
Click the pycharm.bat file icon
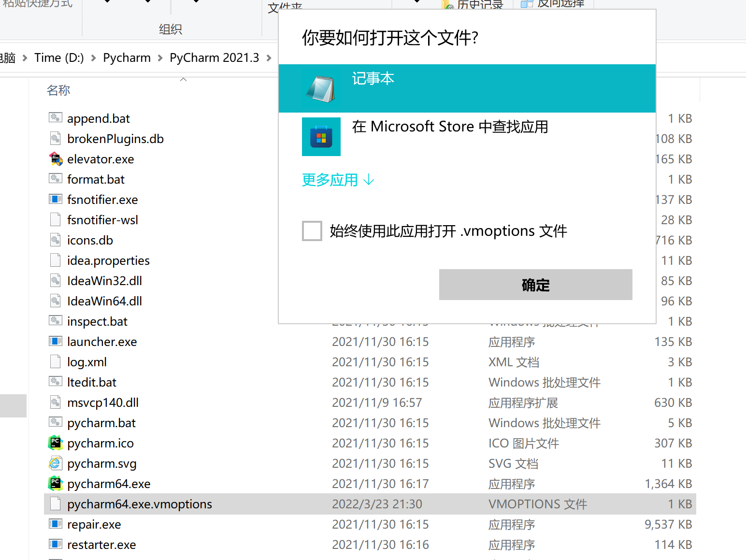click(56, 422)
